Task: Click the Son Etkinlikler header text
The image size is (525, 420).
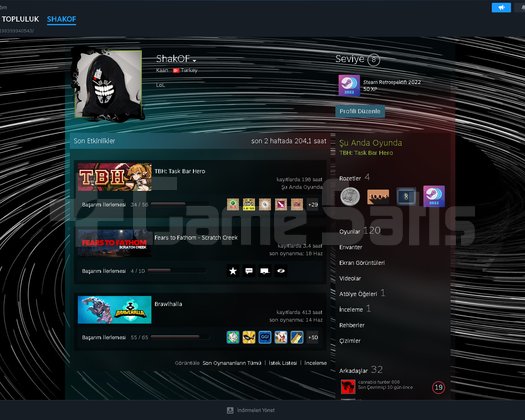Action: [x=94, y=141]
